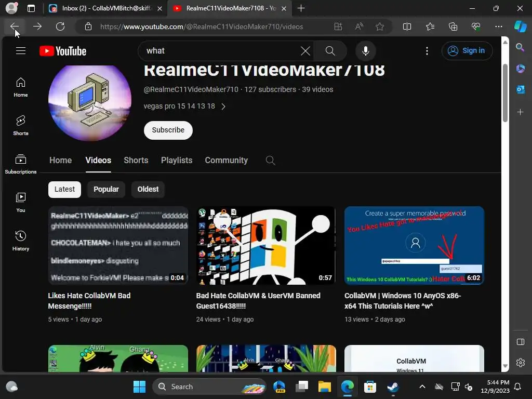The image size is (532, 399).
Task: Open History in the sidebar
Action: (x=21, y=241)
